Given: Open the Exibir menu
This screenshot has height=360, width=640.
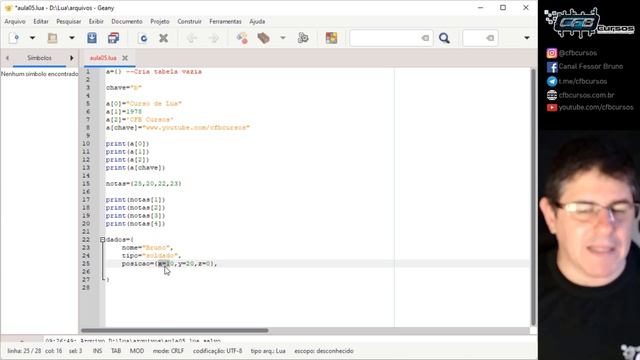Looking at the screenshot, I should tap(96, 21).
